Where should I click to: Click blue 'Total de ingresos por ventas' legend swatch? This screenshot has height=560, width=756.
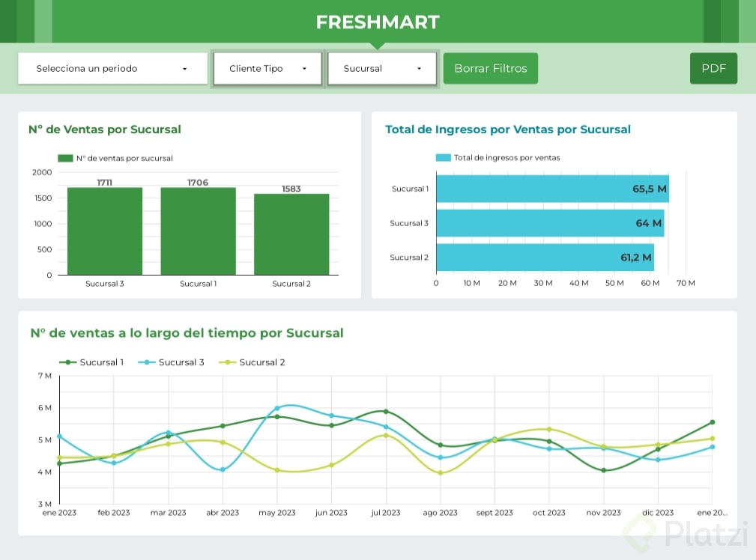pos(444,158)
